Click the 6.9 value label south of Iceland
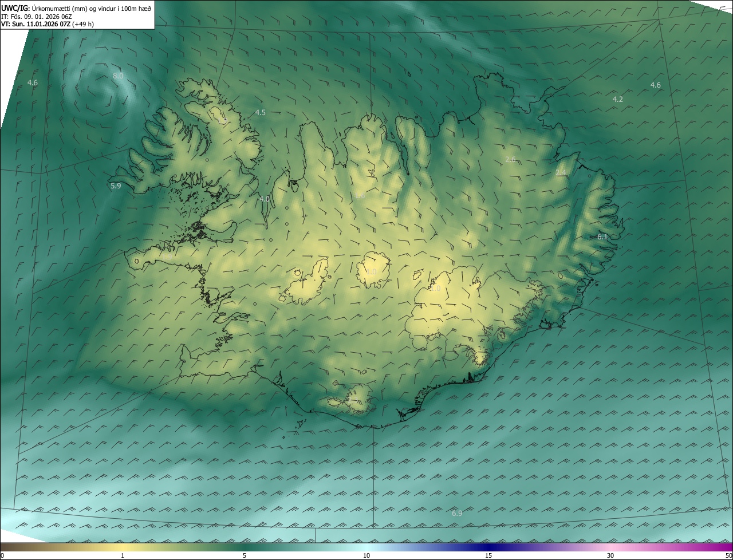733x560 pixels. pyautogui.click(x=457, y=514)
